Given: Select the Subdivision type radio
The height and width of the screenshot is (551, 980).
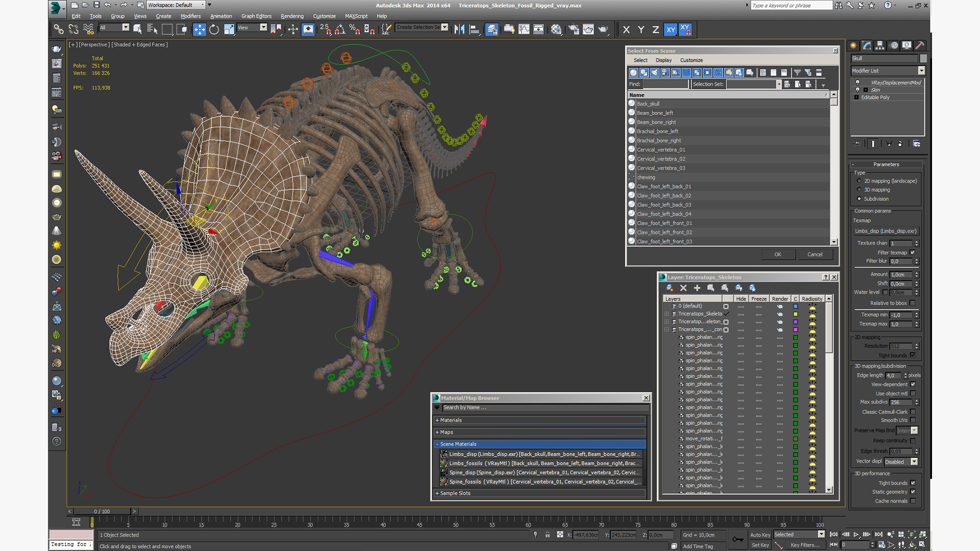Looking at the screenshot, I should [859, 199].
